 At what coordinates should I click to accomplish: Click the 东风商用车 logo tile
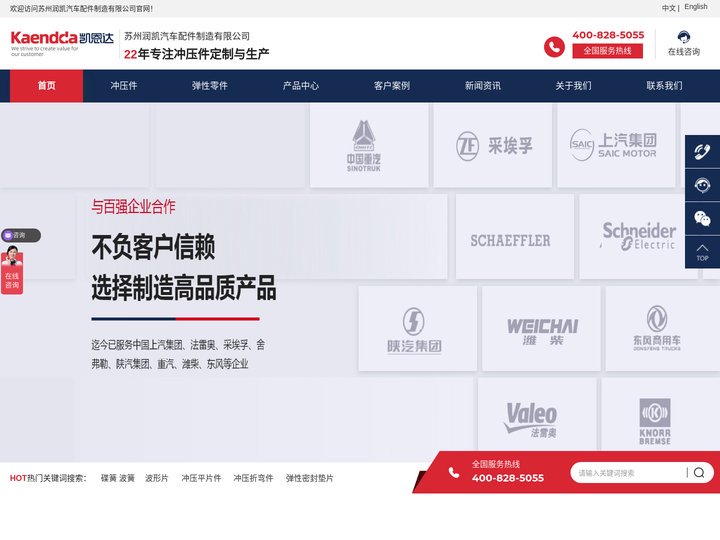(x=663, y=328)
